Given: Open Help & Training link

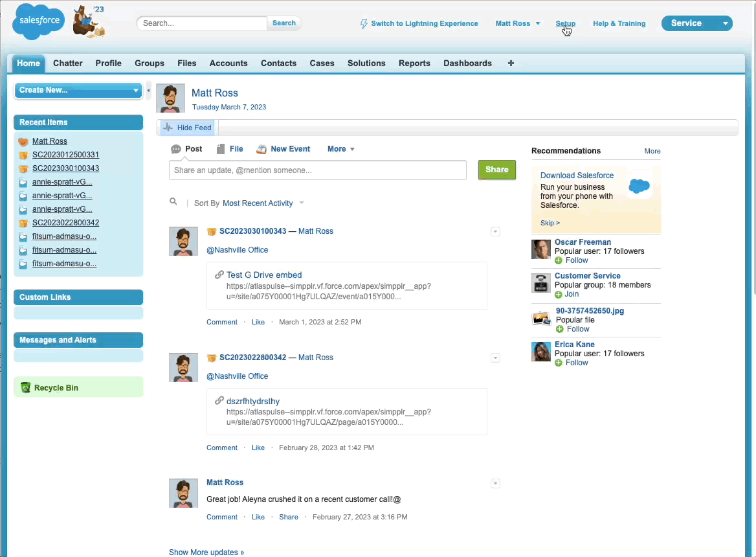Looking at the screenshot, I should coord(619,23).
